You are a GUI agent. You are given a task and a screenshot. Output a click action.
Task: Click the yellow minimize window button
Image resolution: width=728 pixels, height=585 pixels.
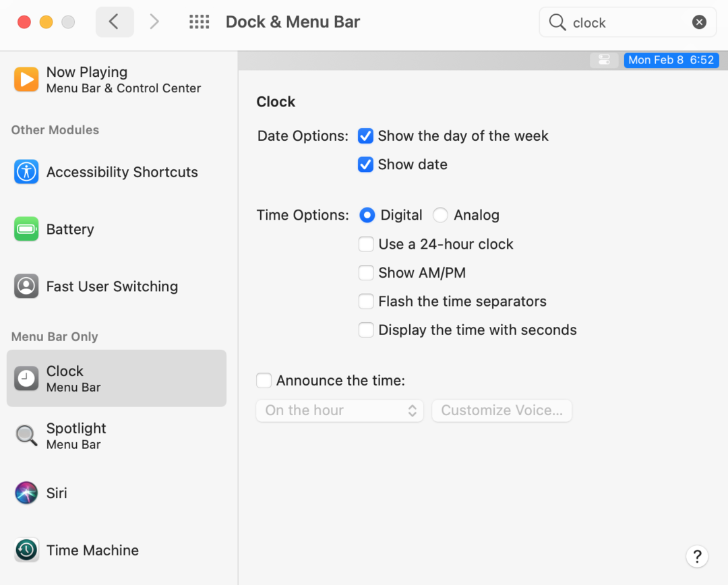[x=46, y=22]
